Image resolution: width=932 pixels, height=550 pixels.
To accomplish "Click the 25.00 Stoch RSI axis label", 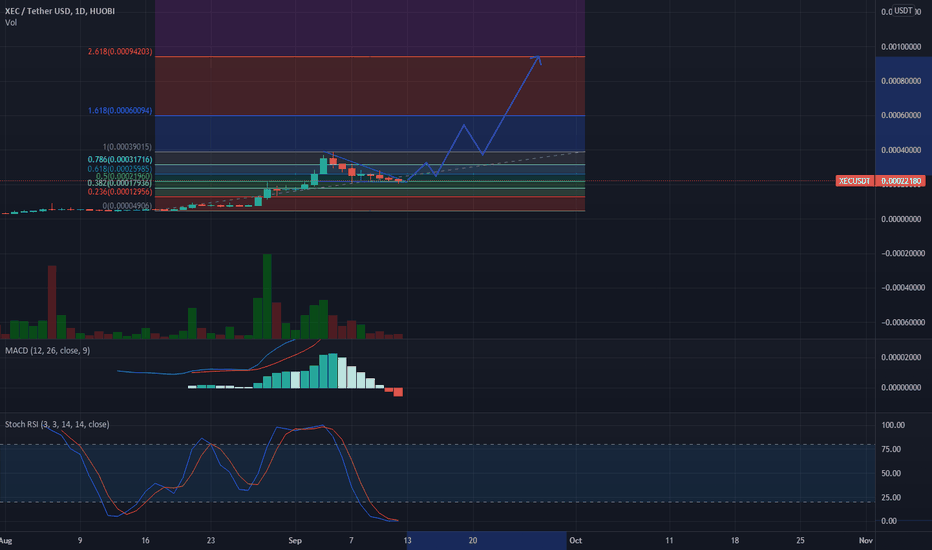I will [891, 498].
